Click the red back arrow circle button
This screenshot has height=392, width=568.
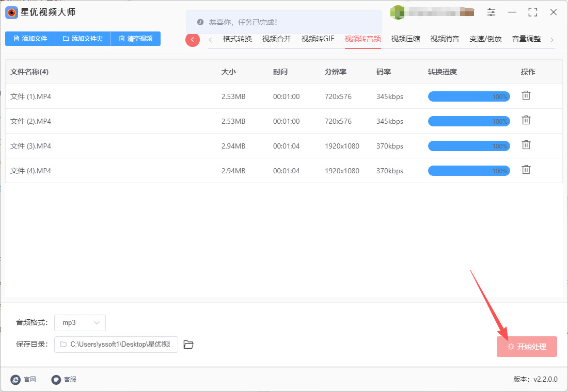193,39
